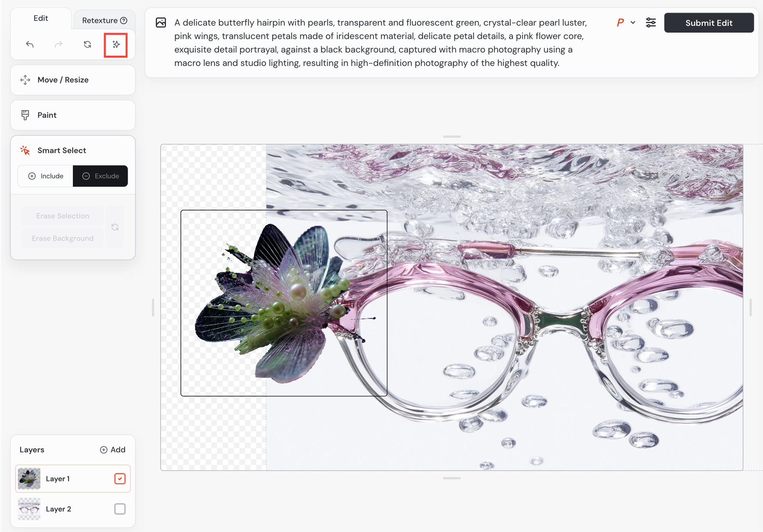
Task: Expand the Move / Resize panel
Action: point(73,80)
